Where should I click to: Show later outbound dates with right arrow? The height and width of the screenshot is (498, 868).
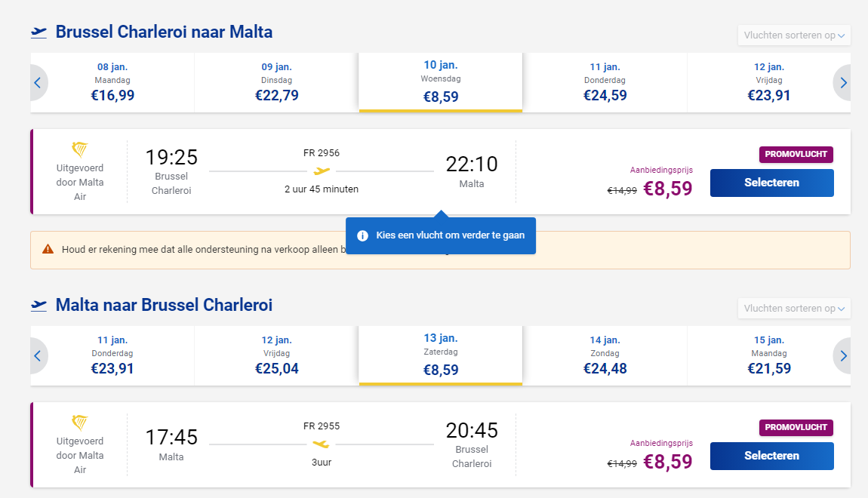[x=843, y=83]
